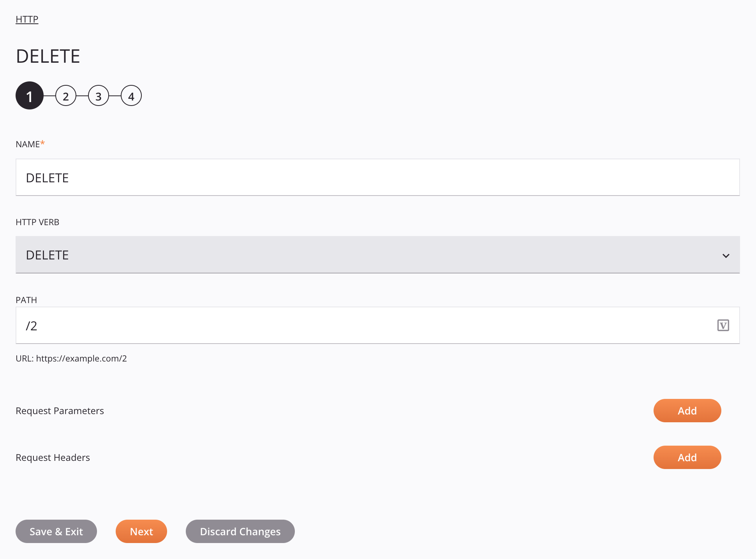Click variable substitution icon in PATH
This screenshot has height=559, width=756.
pos(723,325)
